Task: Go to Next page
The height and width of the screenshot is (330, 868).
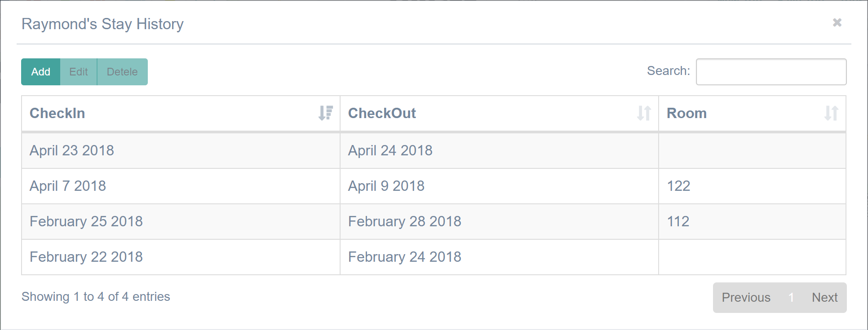Action: (824, 297)
